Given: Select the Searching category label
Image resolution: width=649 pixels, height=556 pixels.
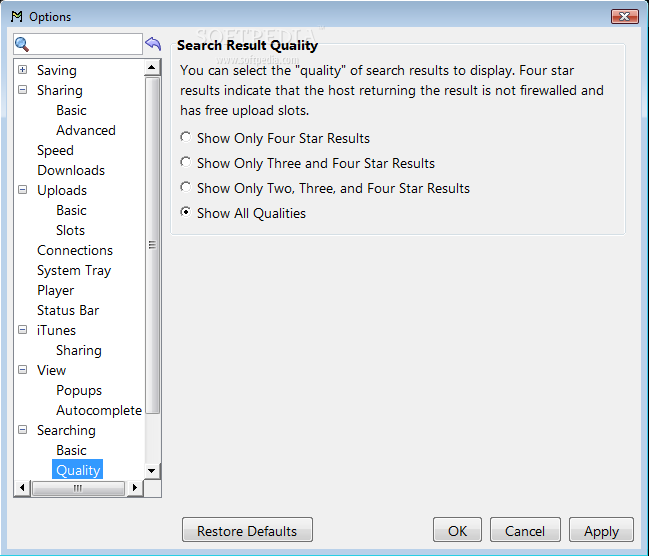Looking at the screenshot, I should click(x=66, y=431).
